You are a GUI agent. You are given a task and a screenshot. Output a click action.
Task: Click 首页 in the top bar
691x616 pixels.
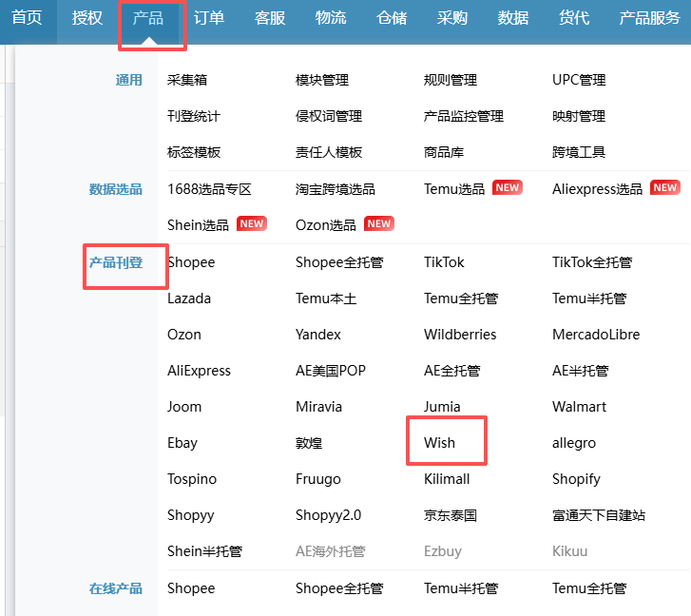click(x=27, y=18)
